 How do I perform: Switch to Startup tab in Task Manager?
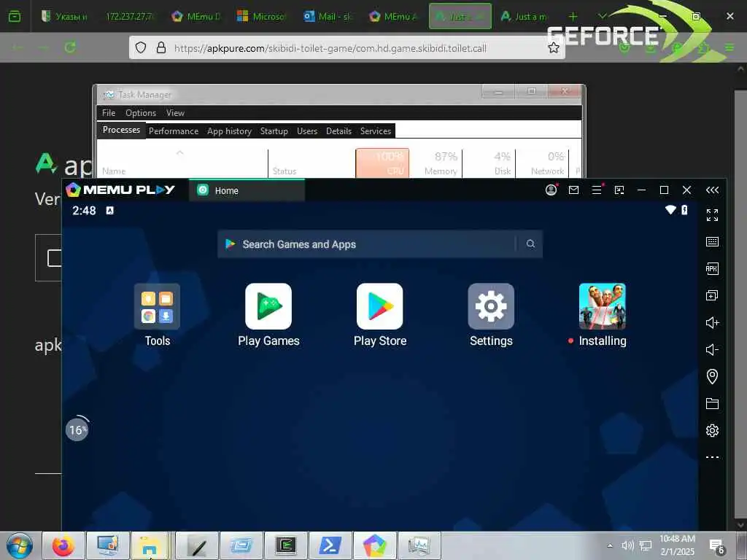click(x=274, y=131)
